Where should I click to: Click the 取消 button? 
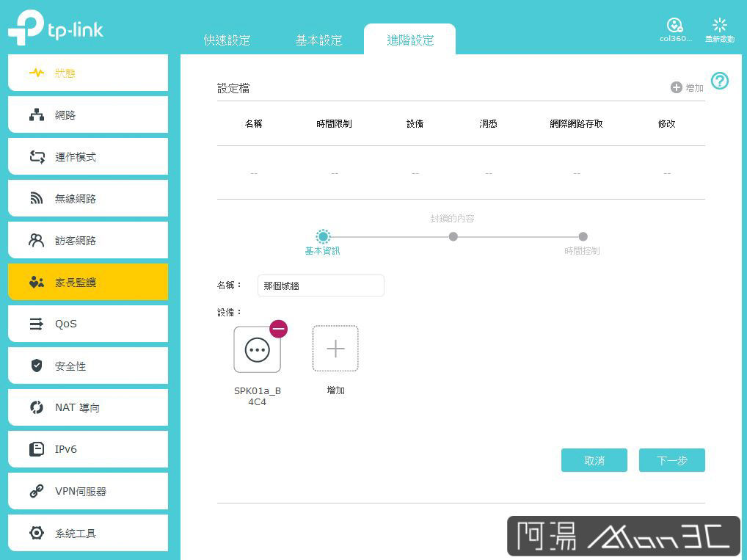point(594,460)
